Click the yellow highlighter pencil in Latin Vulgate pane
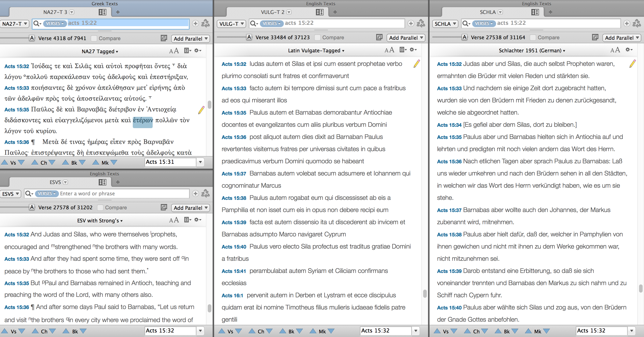The width and height of the screenshot is (644, 337). click(x=417, y=64)
